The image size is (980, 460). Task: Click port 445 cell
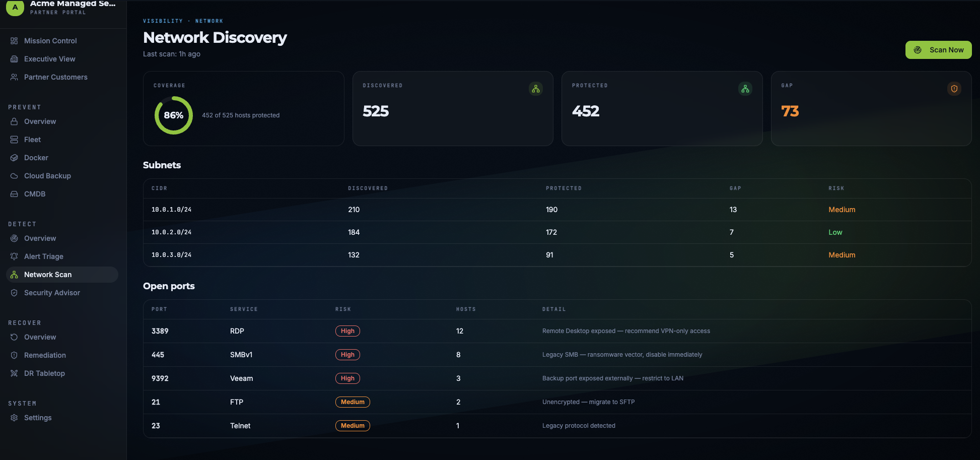(158, 355)
